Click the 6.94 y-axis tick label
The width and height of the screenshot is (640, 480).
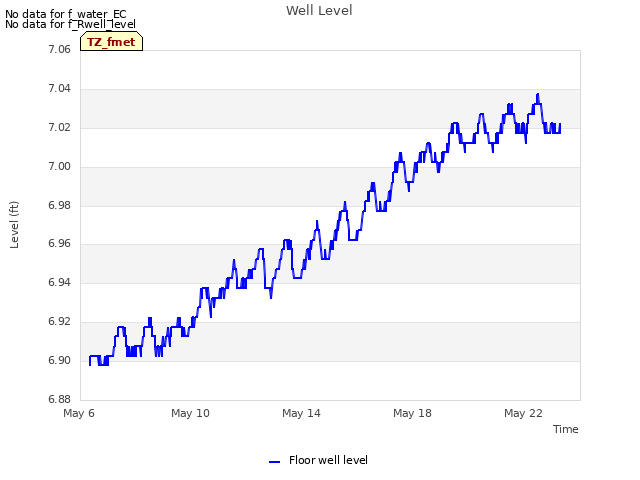(60, 282)
